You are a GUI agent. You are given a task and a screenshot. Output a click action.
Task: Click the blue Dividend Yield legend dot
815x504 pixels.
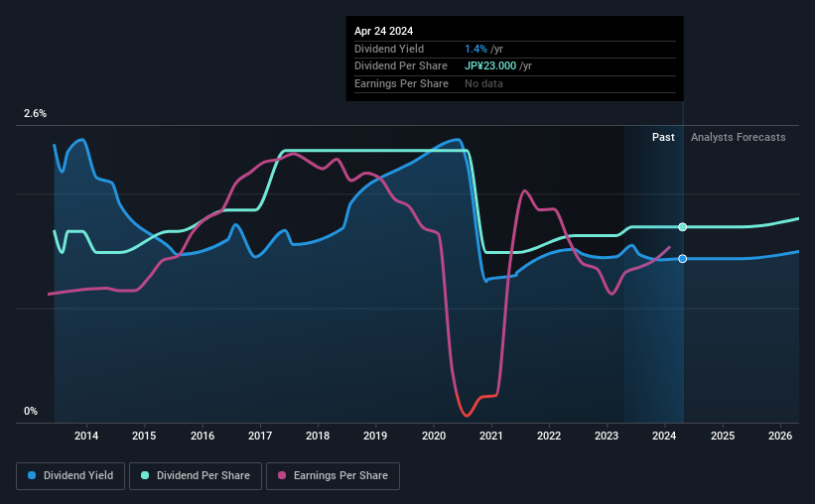[32, 475]
